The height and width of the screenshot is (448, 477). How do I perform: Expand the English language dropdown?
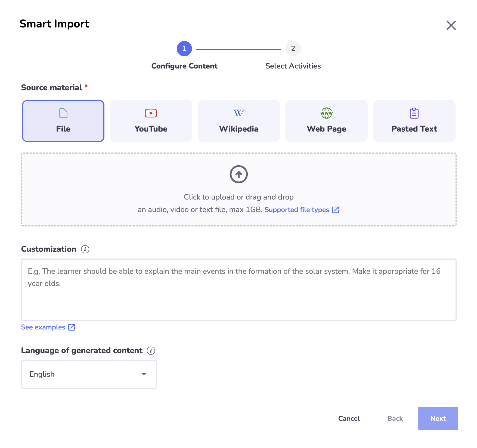click(89, 374)
